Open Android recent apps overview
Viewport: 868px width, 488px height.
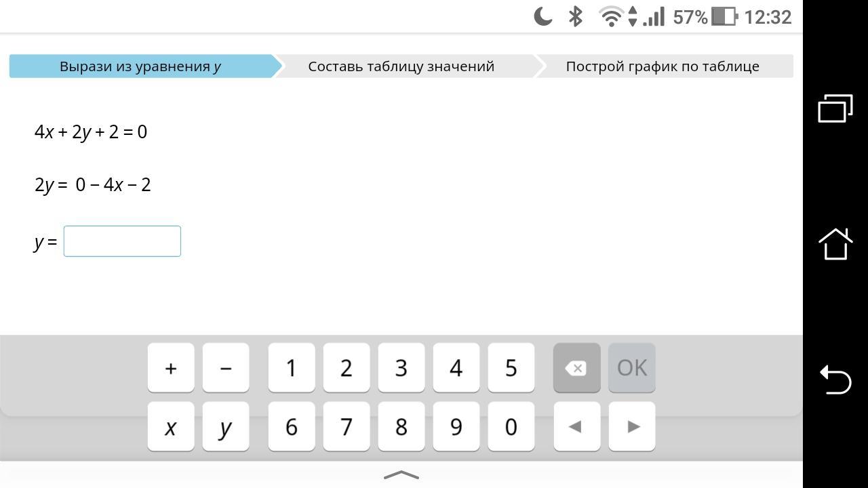[x=835, y=108]
